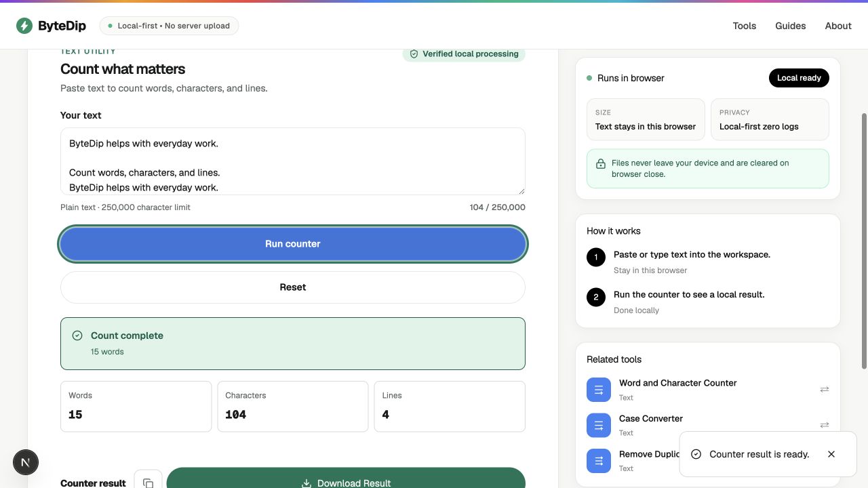Run the counter
This screenshot has height=488, width=868.
point(293,244)
